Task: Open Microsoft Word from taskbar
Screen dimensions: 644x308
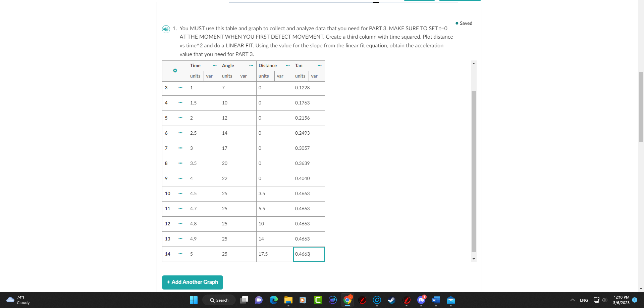Action: [x=436, y=300]
